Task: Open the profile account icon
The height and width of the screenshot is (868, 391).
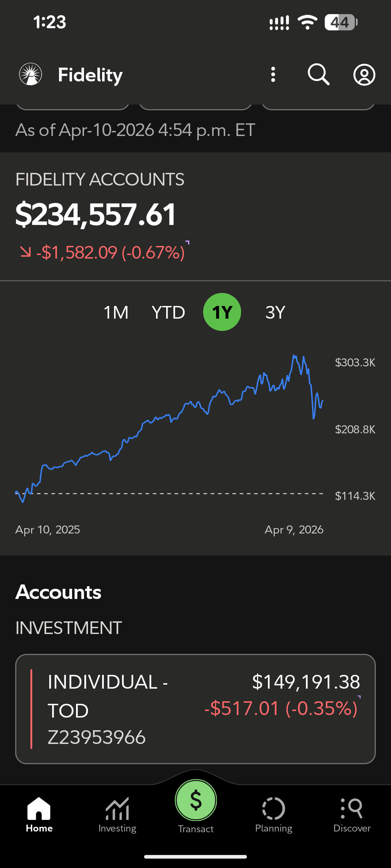Action: 364,75
